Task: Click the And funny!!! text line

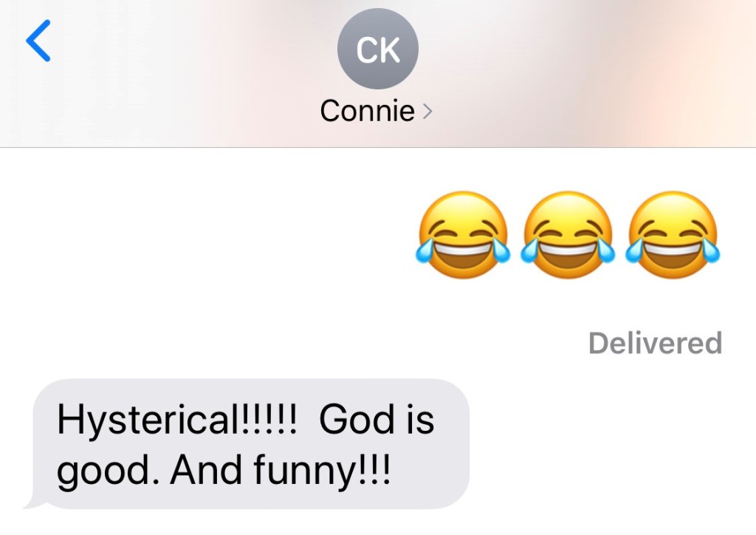Action: 280,471
